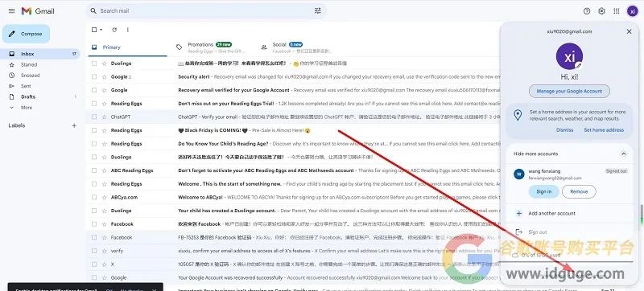Screen dimensions: 644x291
Task: Star the Reading Eggs Black Friday email
Action: coord(105,130)
